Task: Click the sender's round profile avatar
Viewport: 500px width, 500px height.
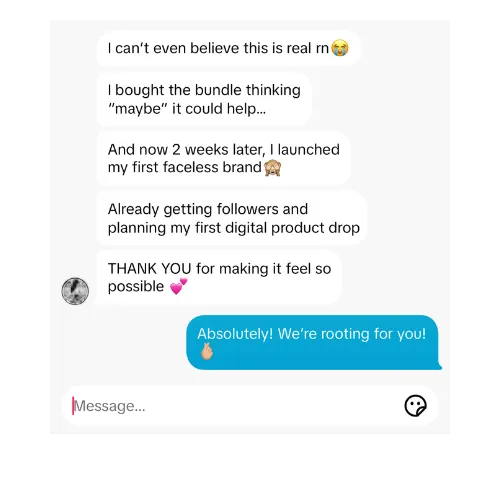Action: click(x=75, y=291)
